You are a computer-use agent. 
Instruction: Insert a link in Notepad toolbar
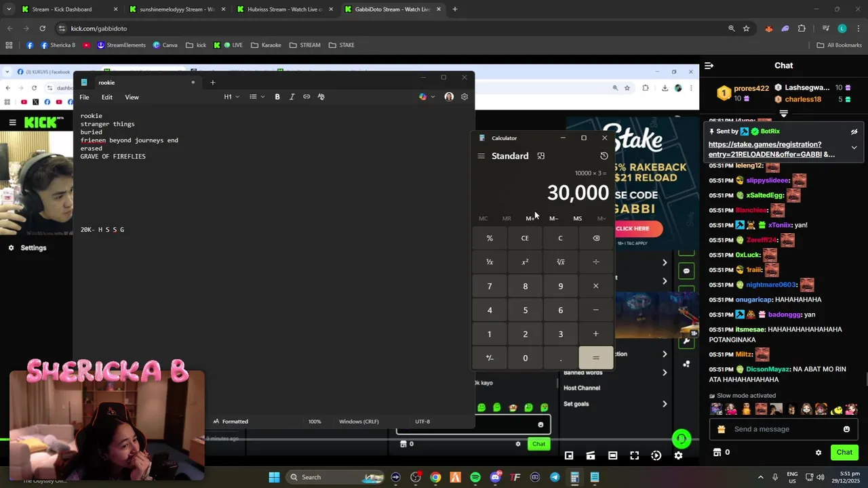pos(307,97)
